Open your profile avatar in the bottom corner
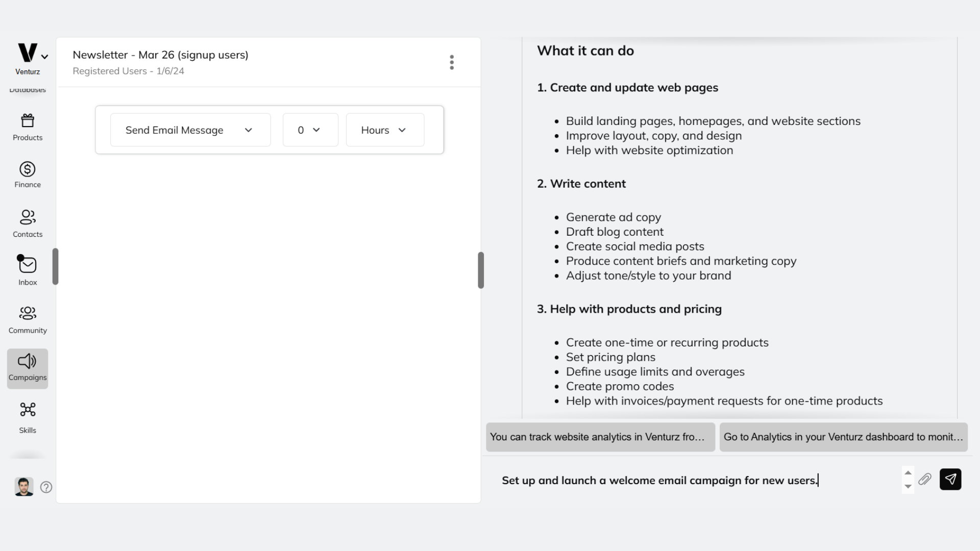The image size is (980, 551). (23, 486)
